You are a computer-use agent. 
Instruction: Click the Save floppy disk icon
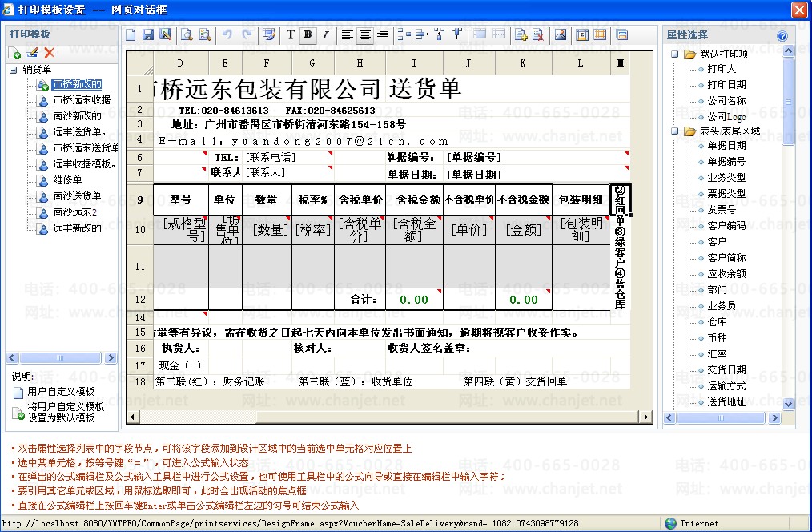148,34
